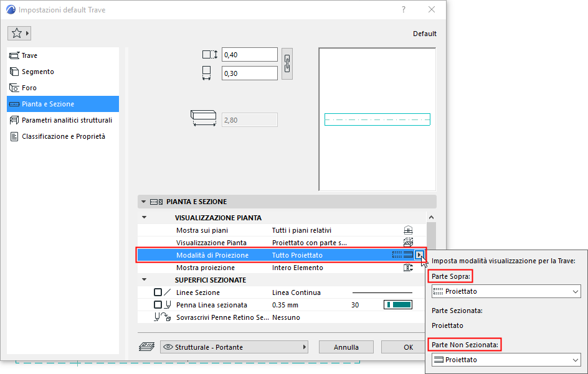The width and height of the screenshot is (588, 374).
Task: Select the Visualizzazione Pianta row
Action: (282, 243)
